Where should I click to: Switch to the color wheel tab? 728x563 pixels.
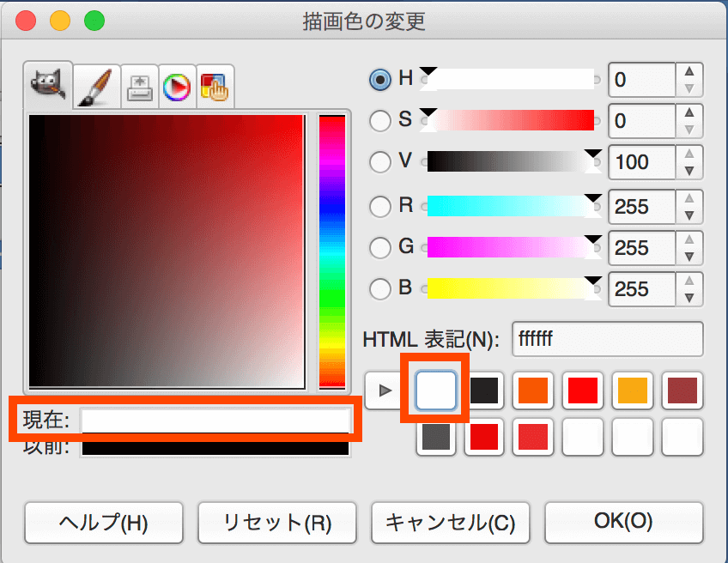177,88
